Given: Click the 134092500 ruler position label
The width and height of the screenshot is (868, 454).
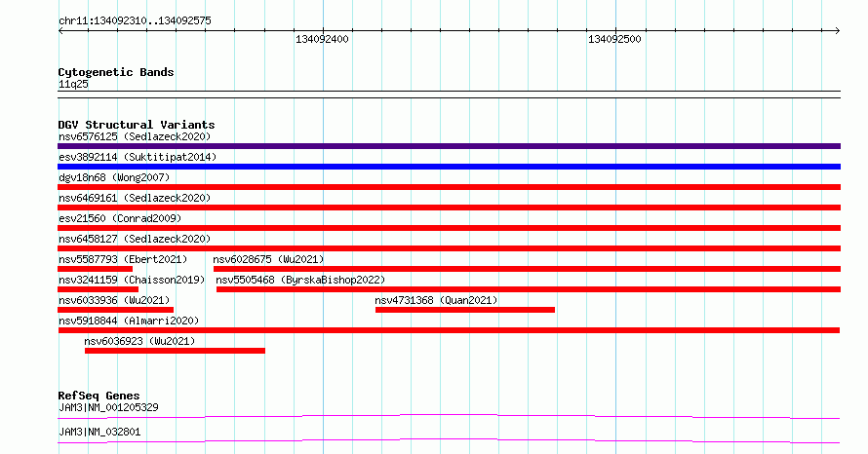Looking at the screenshot, I should [614, 40].
